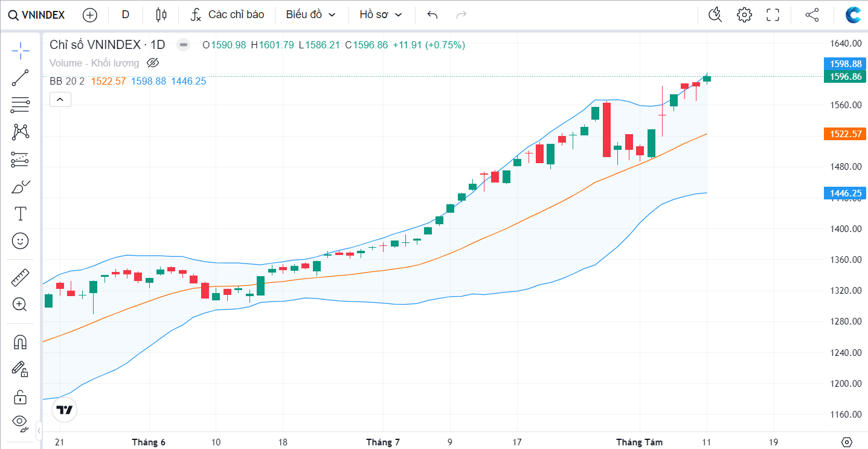Open Các chỉ báo indicators dialog

(x=227, y=15)
